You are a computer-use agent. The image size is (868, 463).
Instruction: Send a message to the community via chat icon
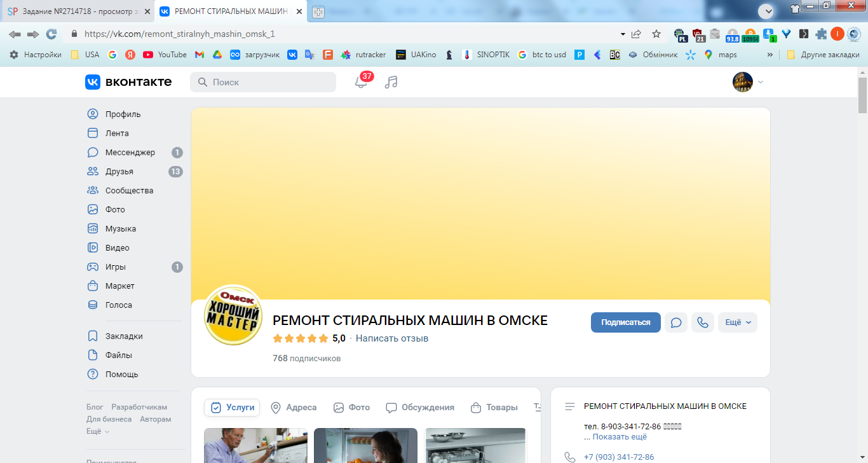click(x=676, y=322)
